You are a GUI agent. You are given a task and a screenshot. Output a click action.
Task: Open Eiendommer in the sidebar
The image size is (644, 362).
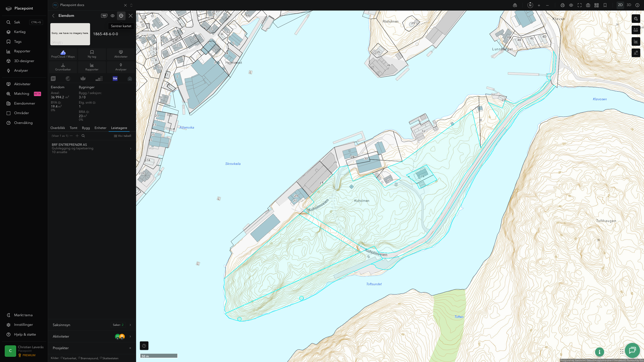tap(24, 103)
